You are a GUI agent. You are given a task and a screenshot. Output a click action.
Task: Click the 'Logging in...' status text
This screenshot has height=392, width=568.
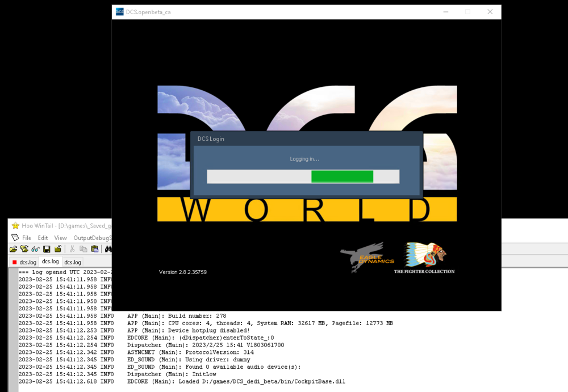(304, 159)
